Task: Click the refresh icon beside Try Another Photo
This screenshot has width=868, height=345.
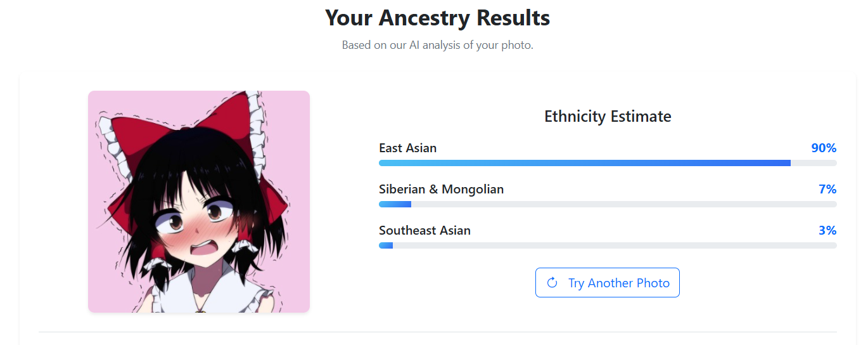Action: [552, 283]
